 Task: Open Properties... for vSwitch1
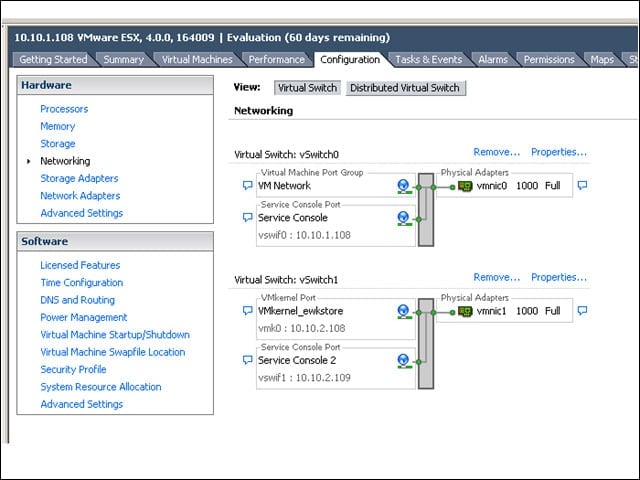coord(559,278)
